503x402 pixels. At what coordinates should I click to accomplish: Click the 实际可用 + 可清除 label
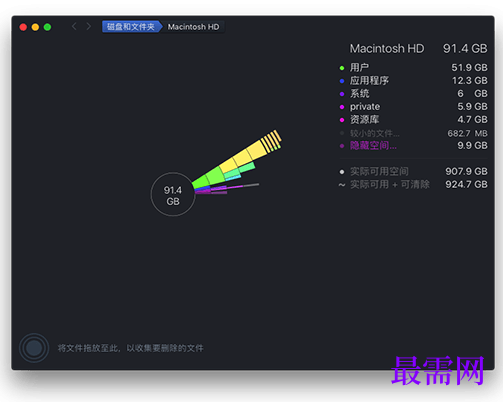[390, 184]
